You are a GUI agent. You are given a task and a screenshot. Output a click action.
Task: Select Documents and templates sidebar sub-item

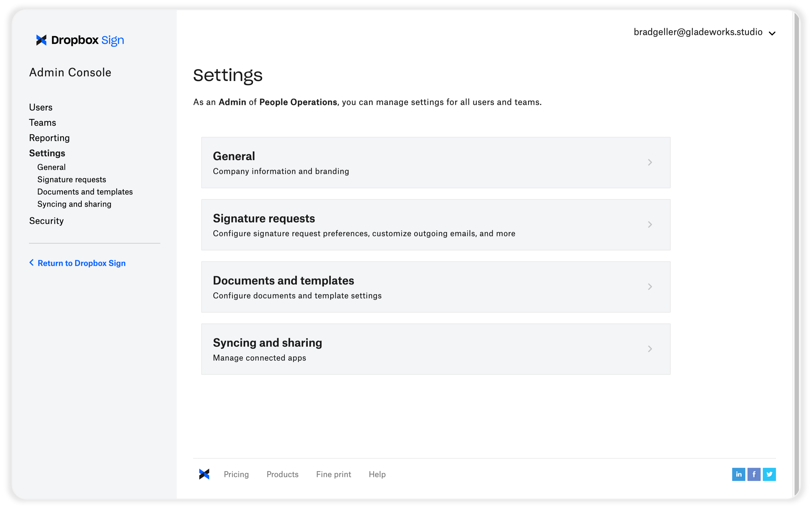click(x=85, y=192)
